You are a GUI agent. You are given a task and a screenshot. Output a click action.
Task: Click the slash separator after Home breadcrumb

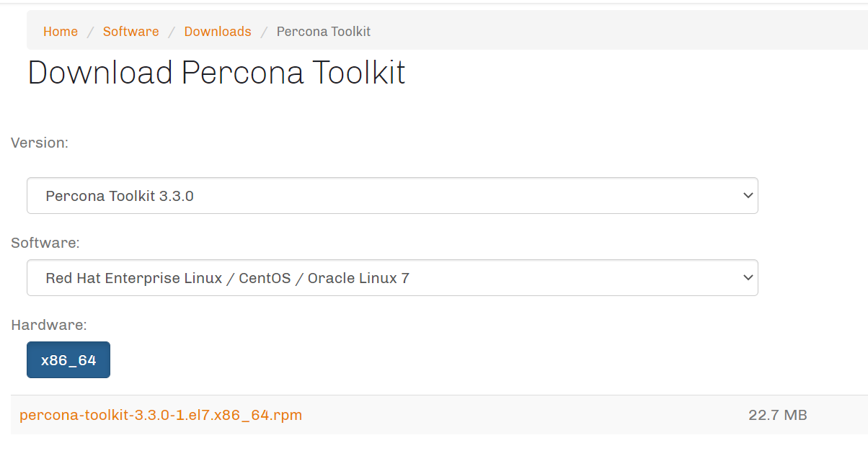pos(91,32)
